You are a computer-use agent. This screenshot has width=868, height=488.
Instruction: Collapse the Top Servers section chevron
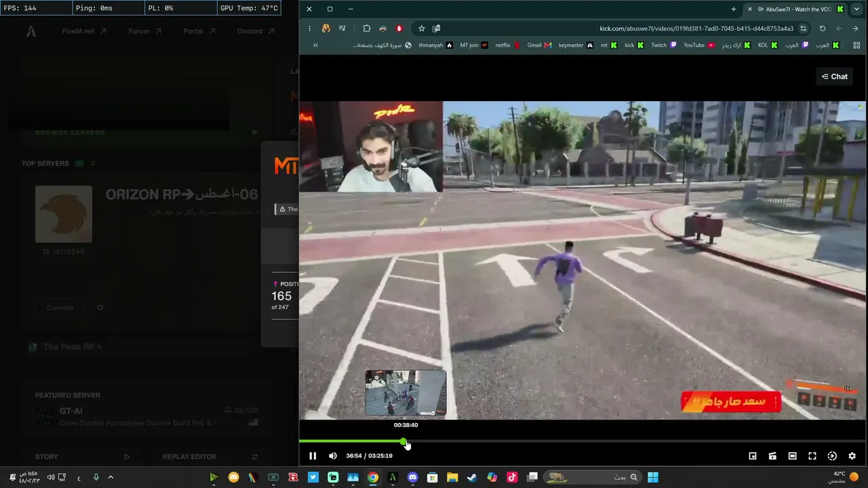point(93,163)
